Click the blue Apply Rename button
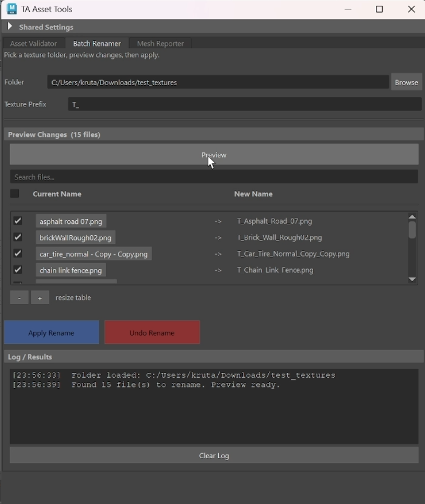 tap(52, 332)
